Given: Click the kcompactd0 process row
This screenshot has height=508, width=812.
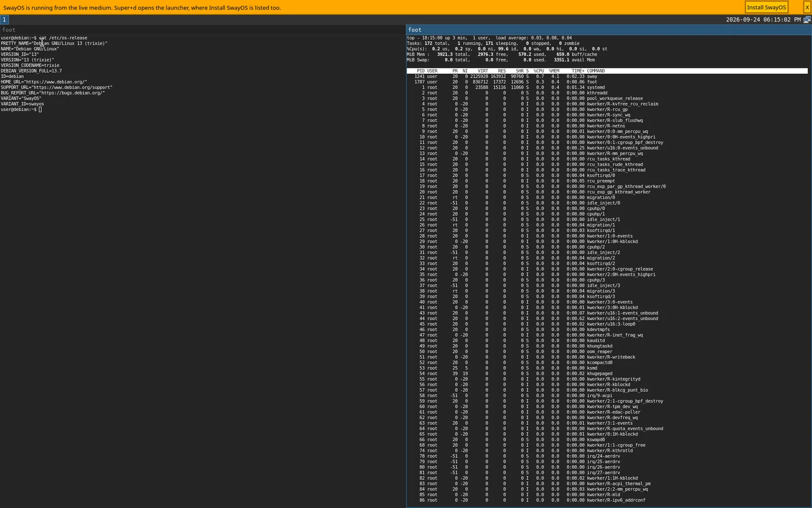Looking at the screenshot, I should (x=607, y=363).
